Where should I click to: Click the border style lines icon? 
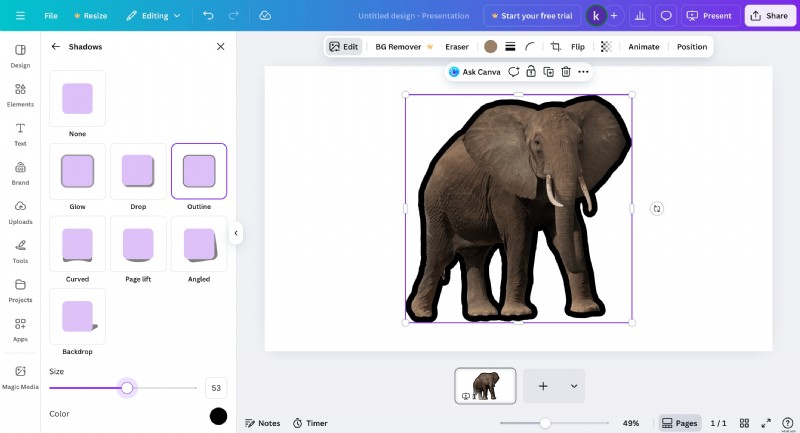pyautogui.click(x=510, y=47)
